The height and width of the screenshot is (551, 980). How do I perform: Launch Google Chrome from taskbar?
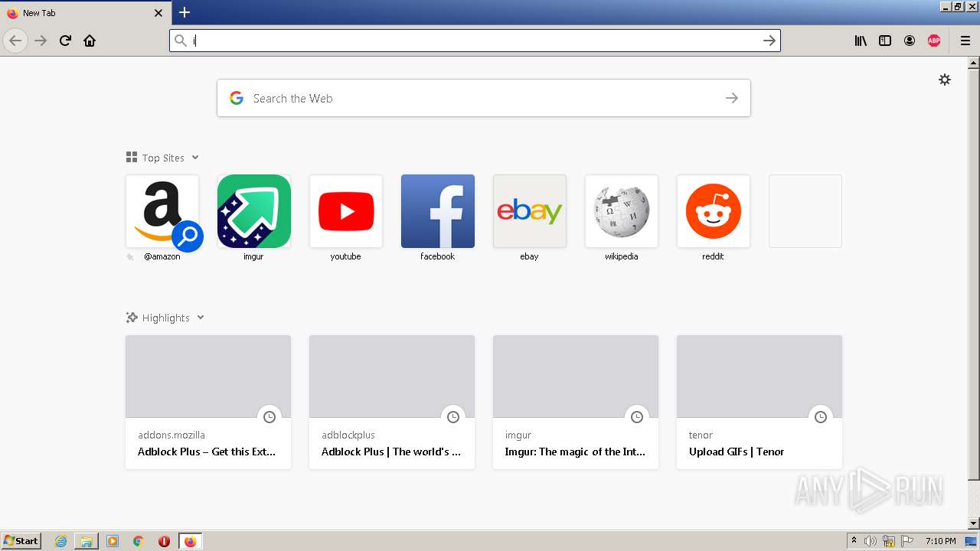pos(138,541)
